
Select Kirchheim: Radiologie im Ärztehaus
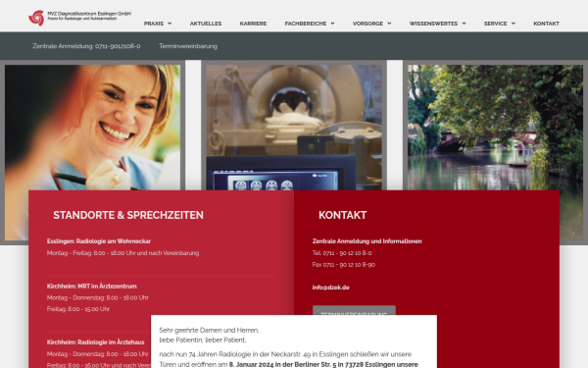coord(95,342)
